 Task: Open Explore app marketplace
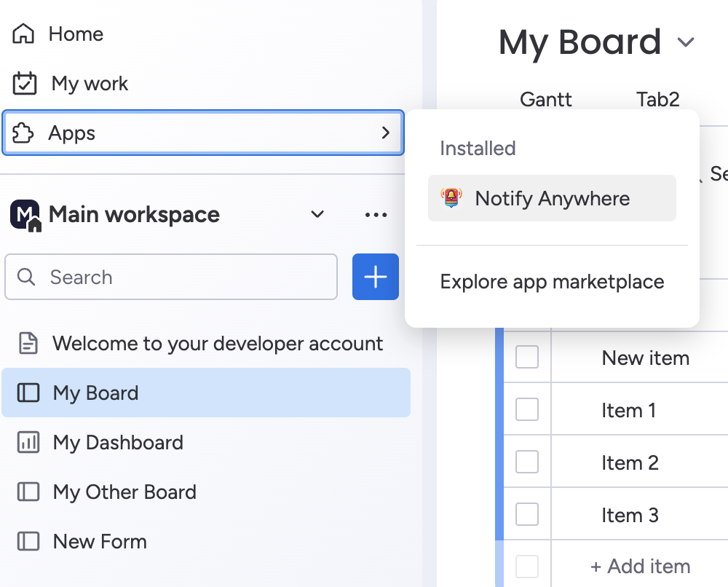[x=551, y=282]
